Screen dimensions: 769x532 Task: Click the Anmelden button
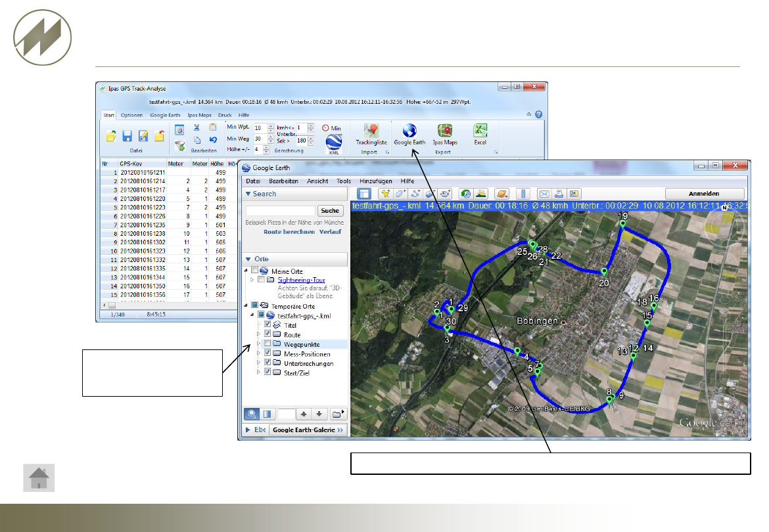click(705, 194)
